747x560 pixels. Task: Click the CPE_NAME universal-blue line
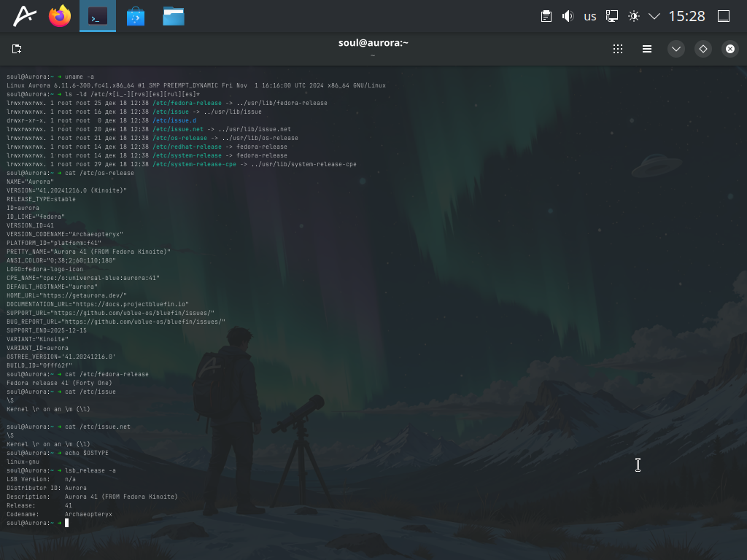coord(83,278)
